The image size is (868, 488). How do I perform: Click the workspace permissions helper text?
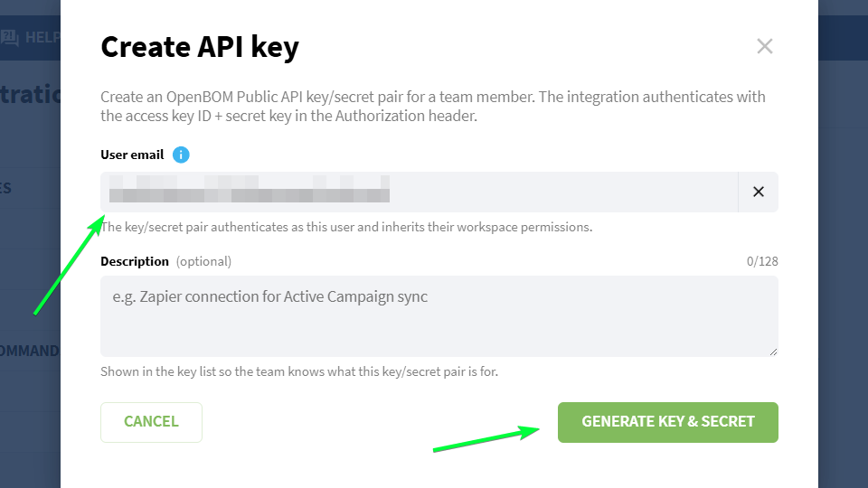[x=346, y=227]
